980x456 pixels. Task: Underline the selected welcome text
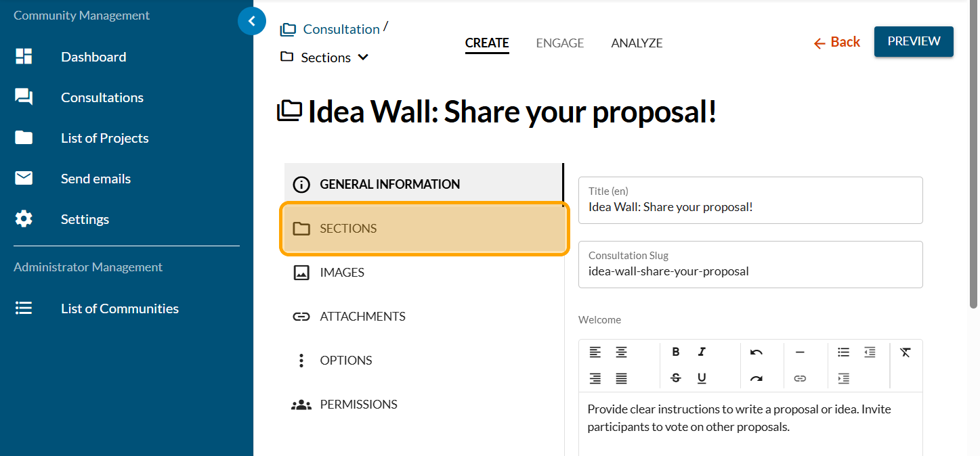click(702, 378)
